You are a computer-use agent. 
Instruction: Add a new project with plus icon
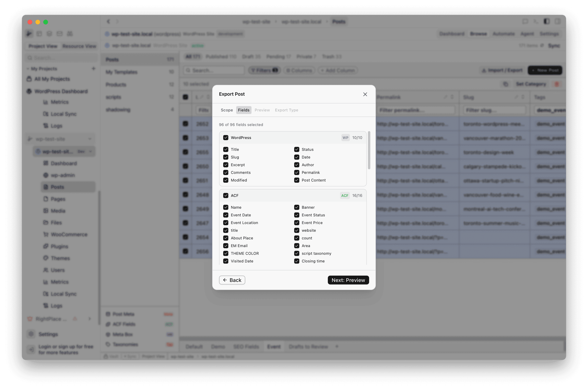(93, 69)
